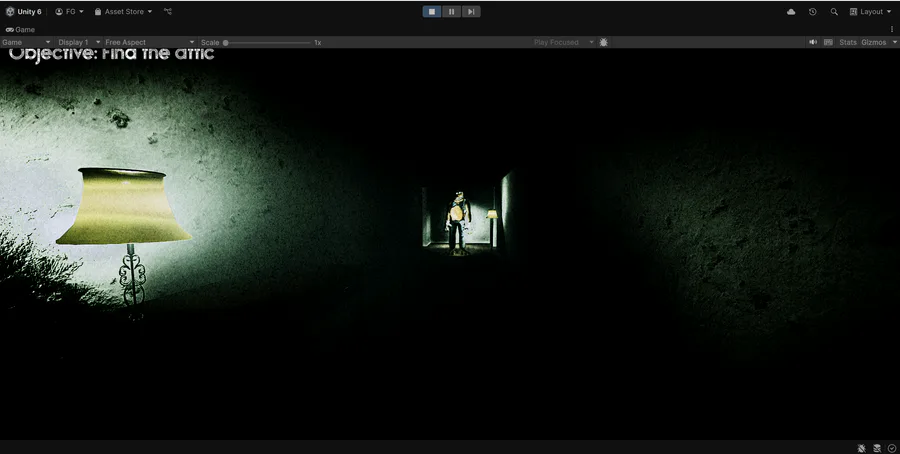The width and height of the screenshot is (900, 454).
Task: Open the editor search magnifier
Action: click(x=834, y=11)
